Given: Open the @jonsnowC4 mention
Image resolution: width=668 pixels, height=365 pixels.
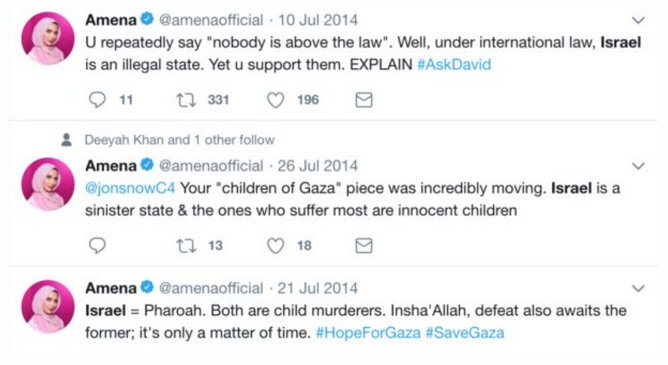Looking at the screenshot, I should (x=130, y=188).
